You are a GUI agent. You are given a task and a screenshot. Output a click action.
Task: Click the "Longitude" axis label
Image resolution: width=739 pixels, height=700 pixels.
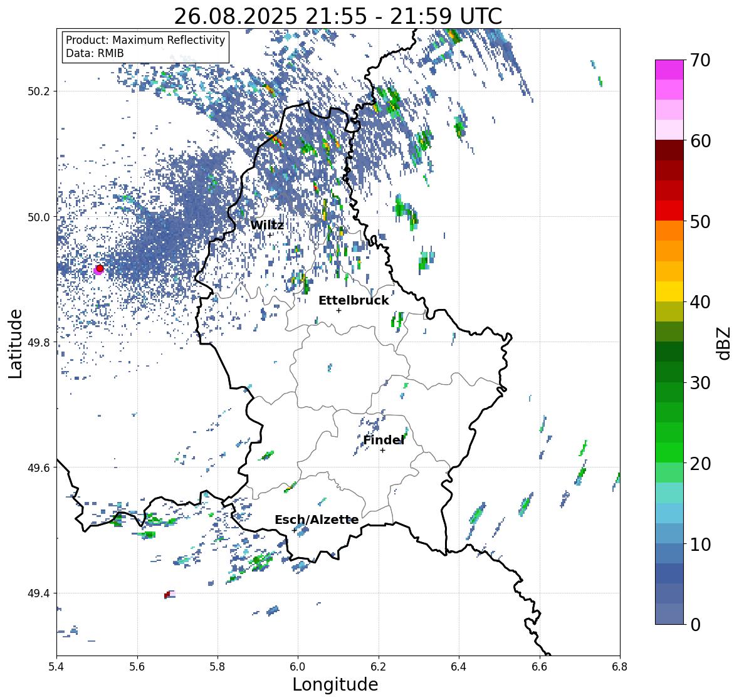point(335,684)
